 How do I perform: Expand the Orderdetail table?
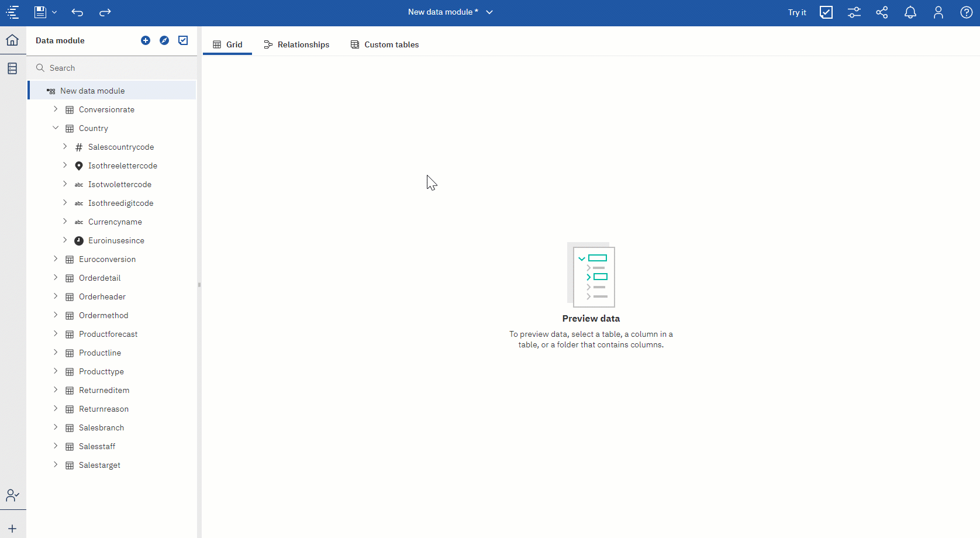[x=56, y=278]
